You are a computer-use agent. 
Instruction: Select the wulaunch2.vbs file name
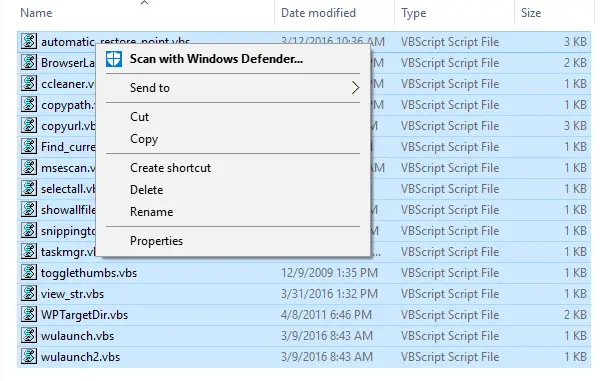pyautogui.click(x=80, y=357)
